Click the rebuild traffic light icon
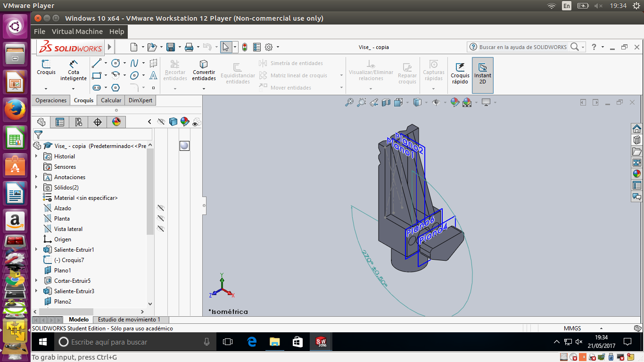This screenshot has height=362, width=644. [x=245, y=47]
